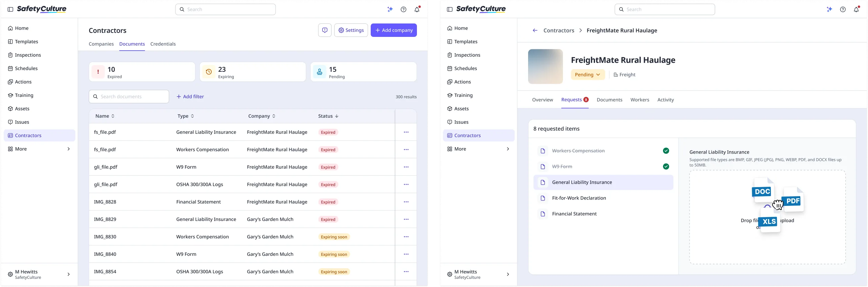868x287 pixels.
Task: Sort table by Company column
Action: click(x=262, y=116)
